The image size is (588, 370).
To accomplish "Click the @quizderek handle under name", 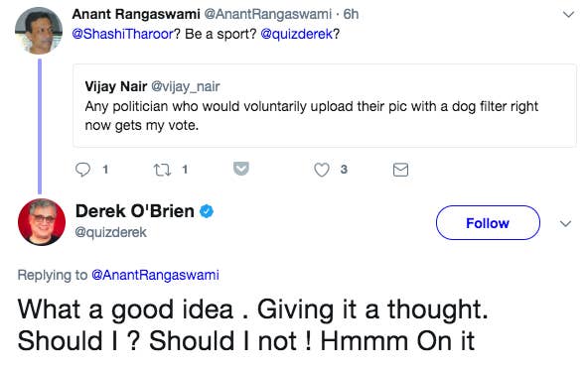I will coord(110,232).
